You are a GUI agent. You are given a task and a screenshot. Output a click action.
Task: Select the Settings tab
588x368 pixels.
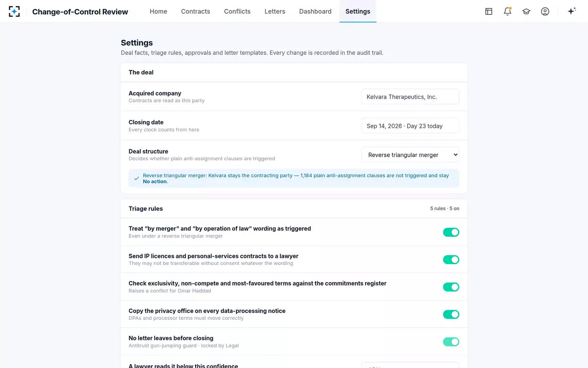tap(358, 11)
